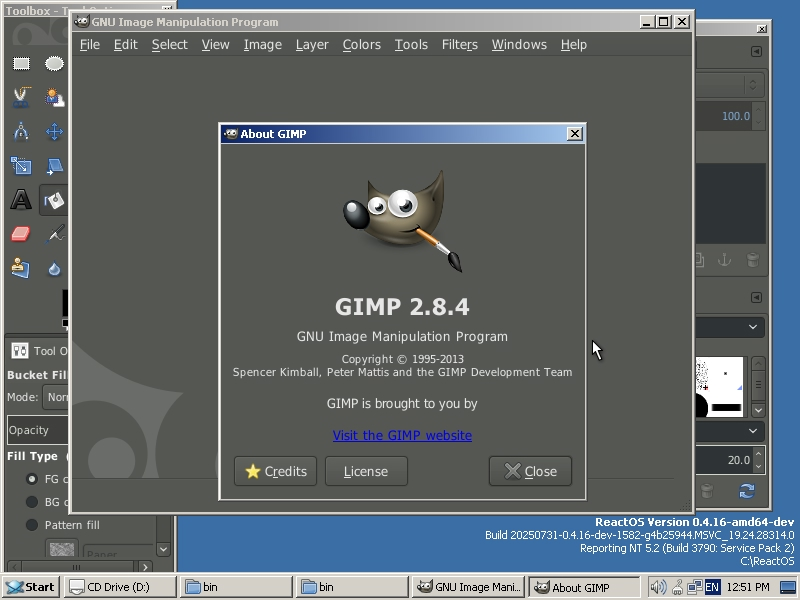
Task: Click the Credits button in About GIMP
Action: point(274,471)
